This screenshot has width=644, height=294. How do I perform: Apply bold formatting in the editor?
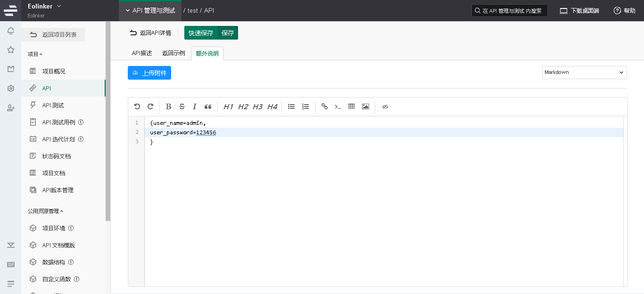(169, 106)
